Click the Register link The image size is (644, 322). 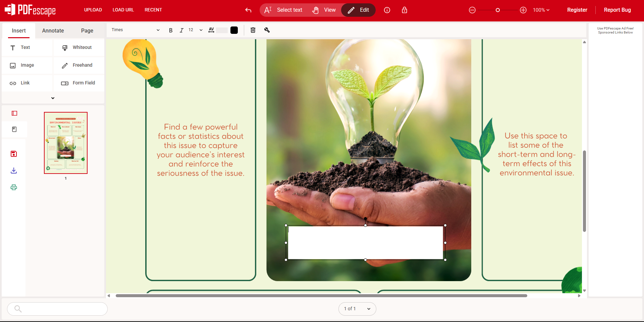pyautogui.click(x=577, y=10)
